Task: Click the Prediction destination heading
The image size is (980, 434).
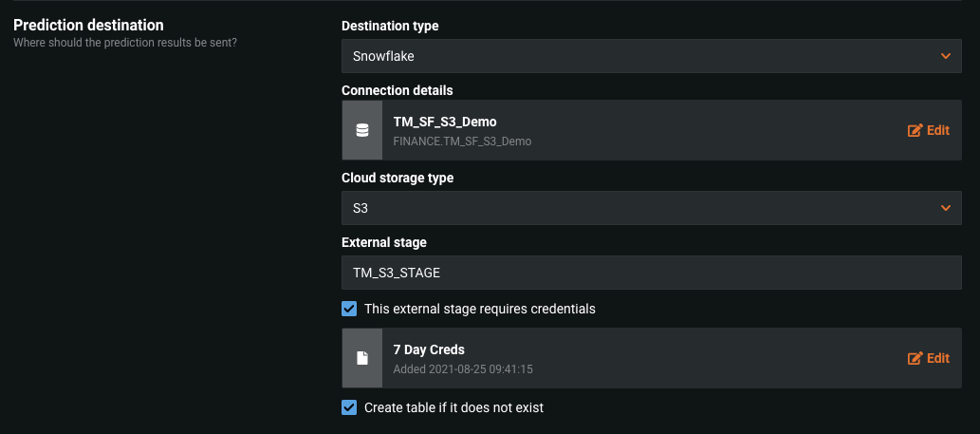Action: 88,26
